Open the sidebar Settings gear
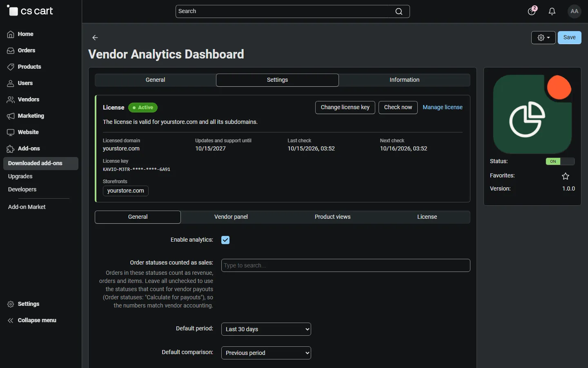 click(11, 304)
